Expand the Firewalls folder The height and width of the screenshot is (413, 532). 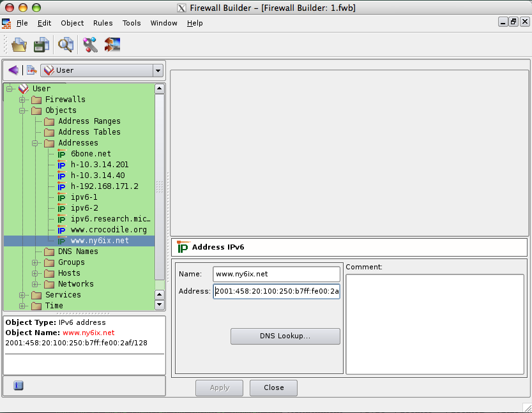point(22,100)
